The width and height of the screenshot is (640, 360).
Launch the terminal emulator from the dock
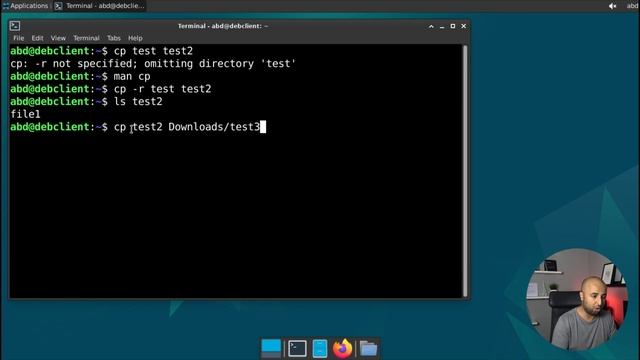297,349
